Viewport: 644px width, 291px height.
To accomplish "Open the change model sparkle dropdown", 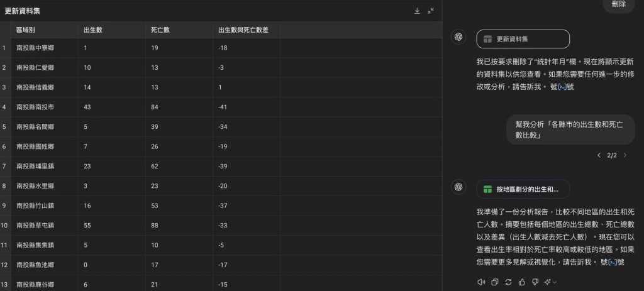I will [x=550, y=282].
